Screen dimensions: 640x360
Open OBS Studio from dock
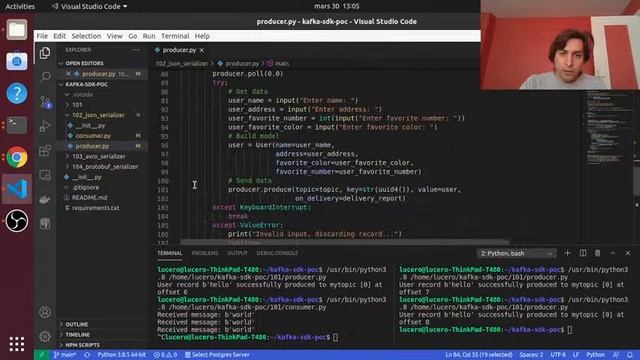[x=17, y=221]
